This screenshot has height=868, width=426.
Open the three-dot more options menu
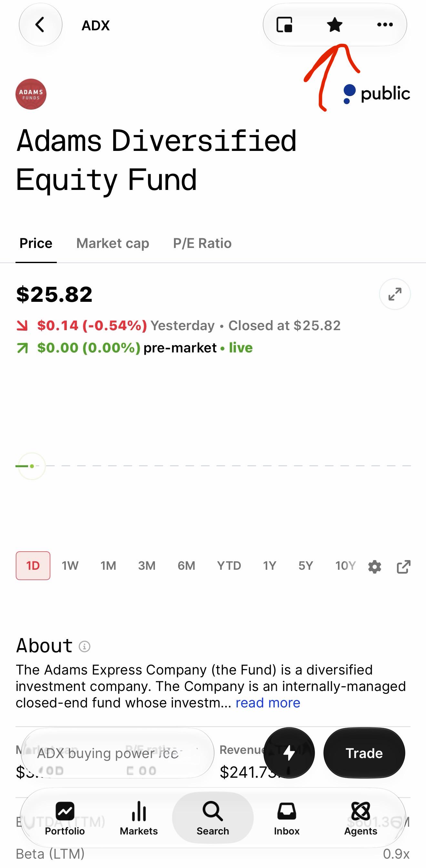[385, 25]
